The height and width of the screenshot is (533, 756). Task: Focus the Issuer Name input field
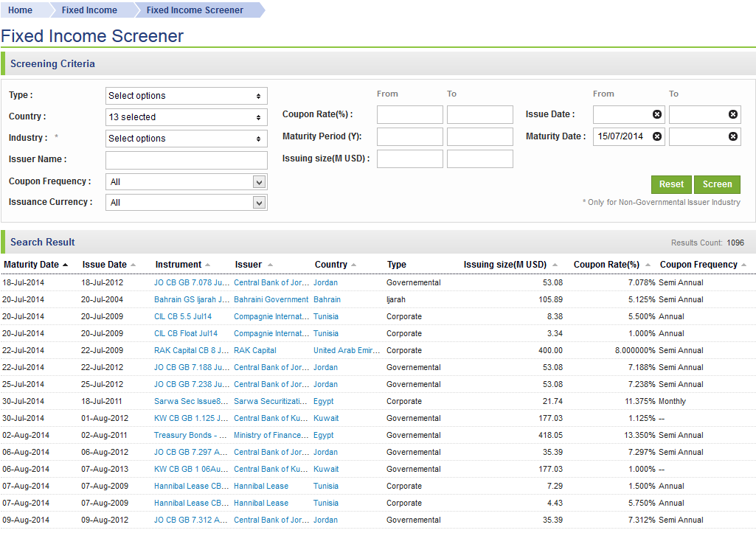tap(186, 160)
